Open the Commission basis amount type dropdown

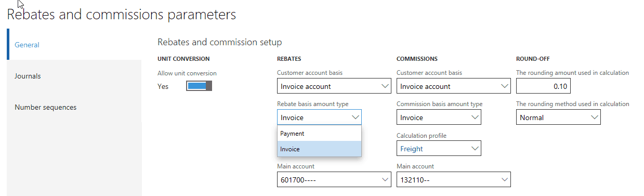[475, 117]
